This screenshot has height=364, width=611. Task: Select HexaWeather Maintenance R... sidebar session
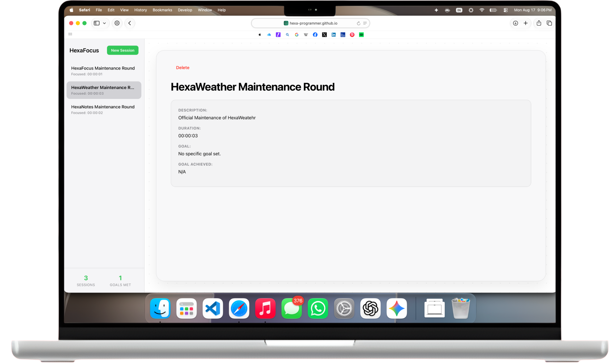104,90
